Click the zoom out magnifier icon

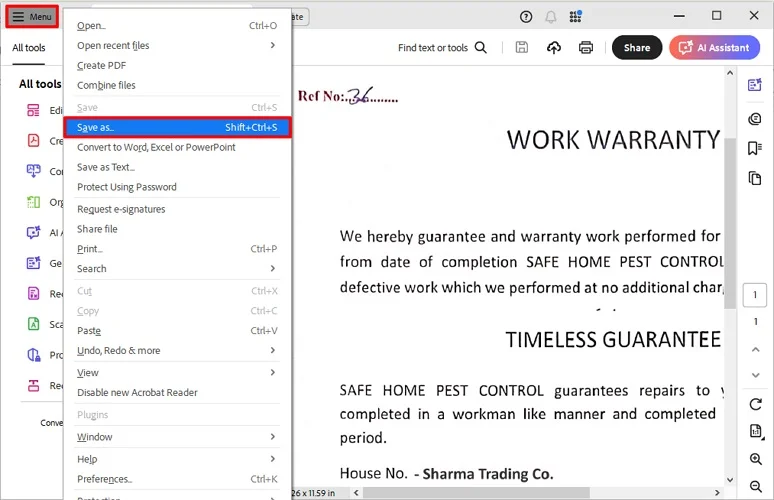point(756,487)
